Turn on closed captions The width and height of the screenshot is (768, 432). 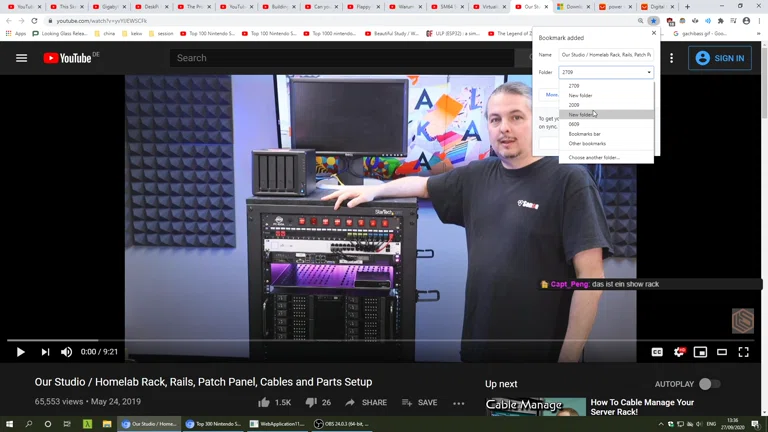[657, 352]
